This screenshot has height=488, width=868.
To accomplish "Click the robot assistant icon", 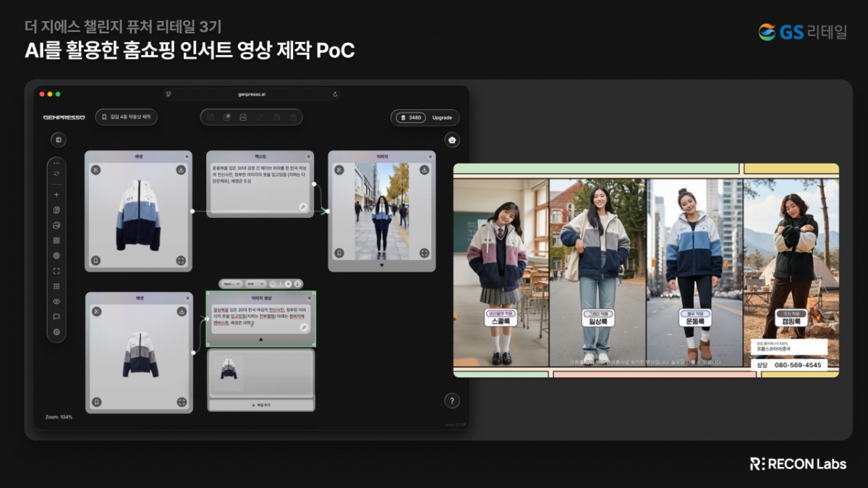I will (x=452, y=140).
